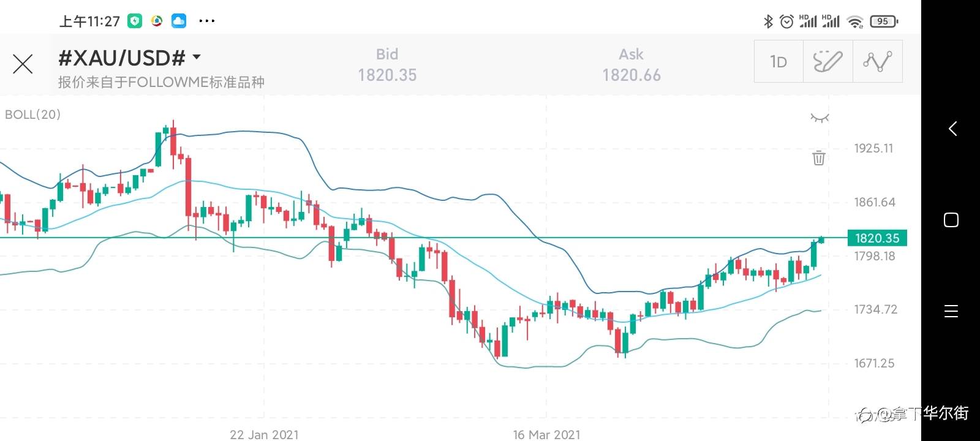Image resolution: width=980 pixels, height=441 pixels.
Task: Open the BOLL(20) indicator settings
Action: (32, 115)
